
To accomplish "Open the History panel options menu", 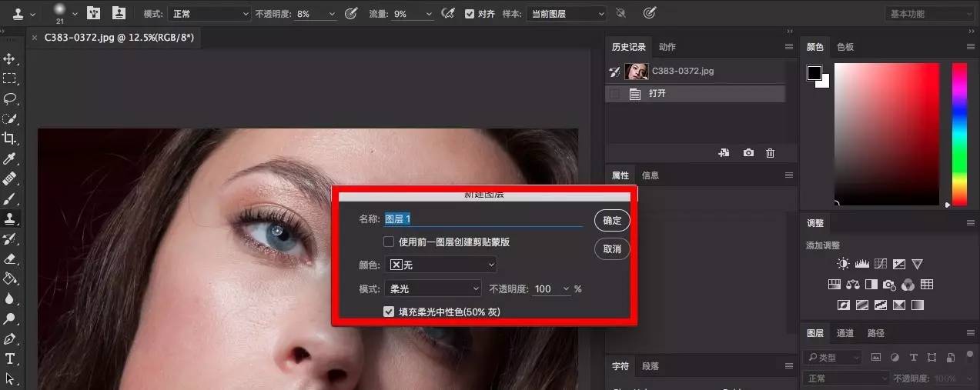I will [789, 47].
